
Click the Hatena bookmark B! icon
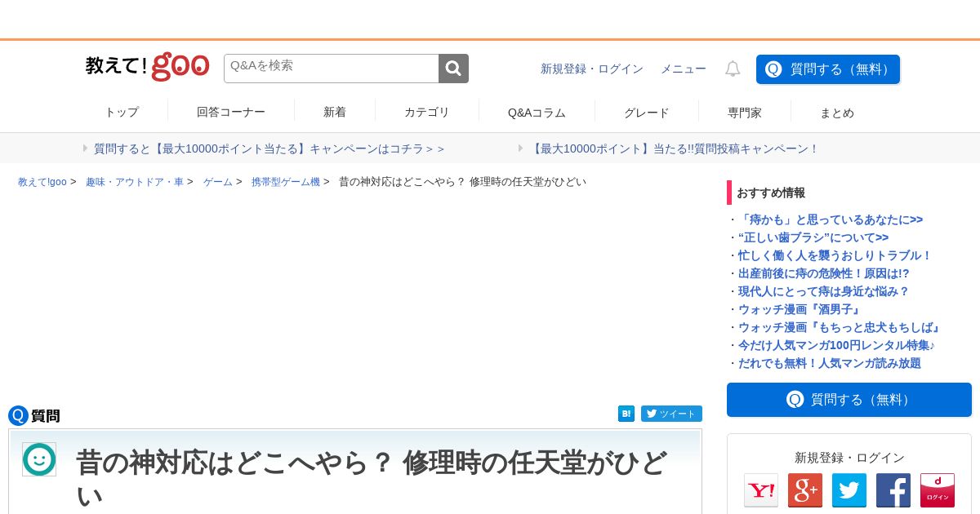[626, 414]
